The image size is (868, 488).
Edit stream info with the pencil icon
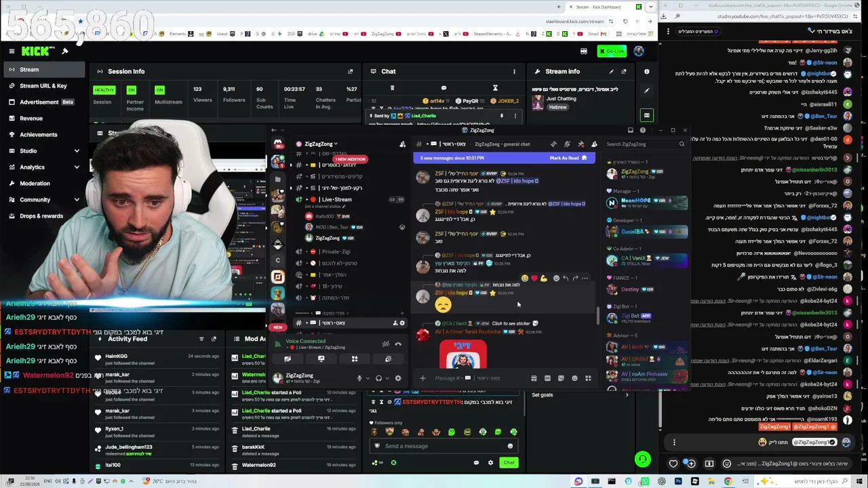611,71
